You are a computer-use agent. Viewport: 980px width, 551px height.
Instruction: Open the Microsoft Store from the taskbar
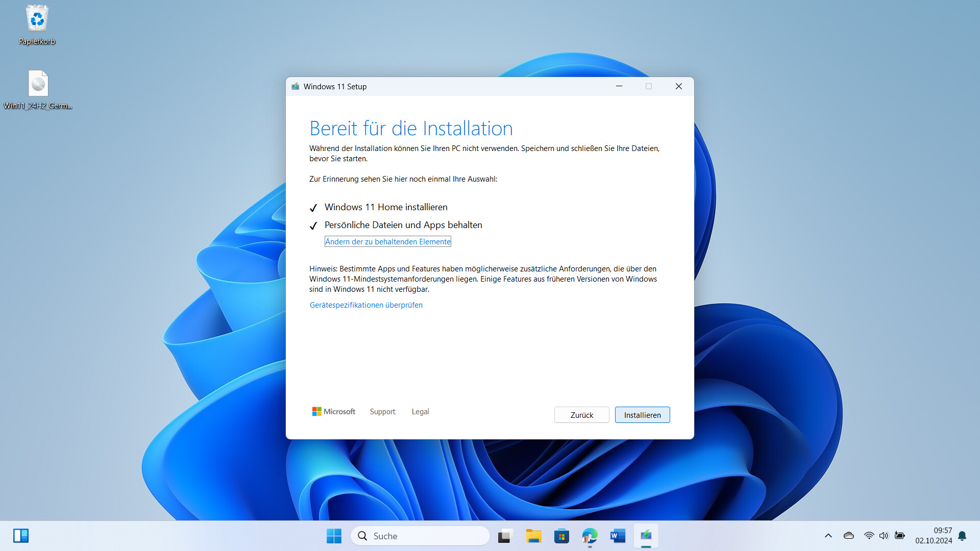click(x=562, y=536)
